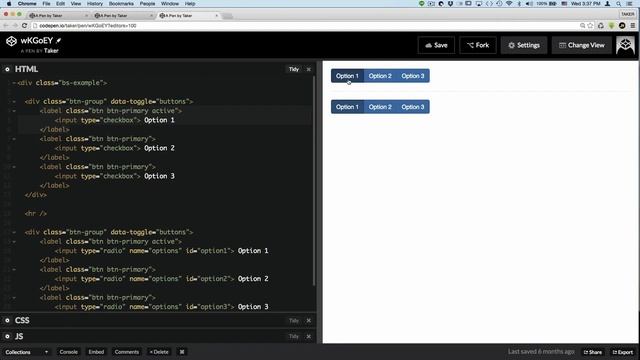
Task: Reload the page with the browser reload icon
Action: coord(24,26)
